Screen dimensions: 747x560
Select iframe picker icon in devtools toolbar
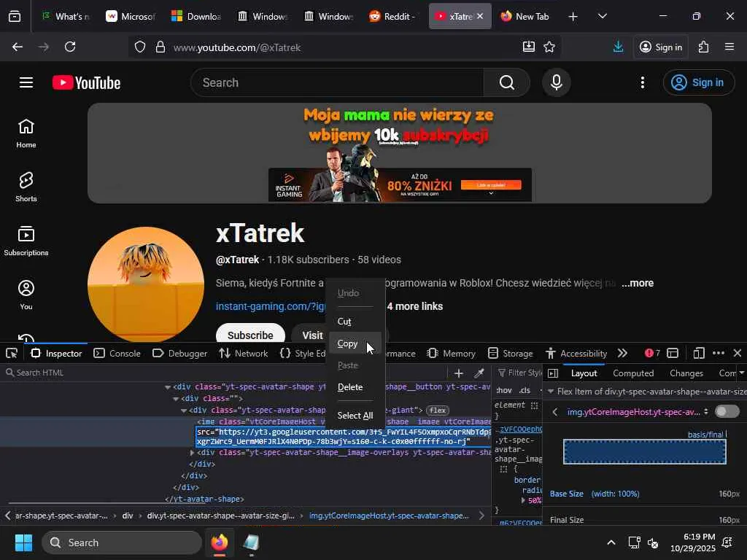pyautogui.click(x=673, y=354)
